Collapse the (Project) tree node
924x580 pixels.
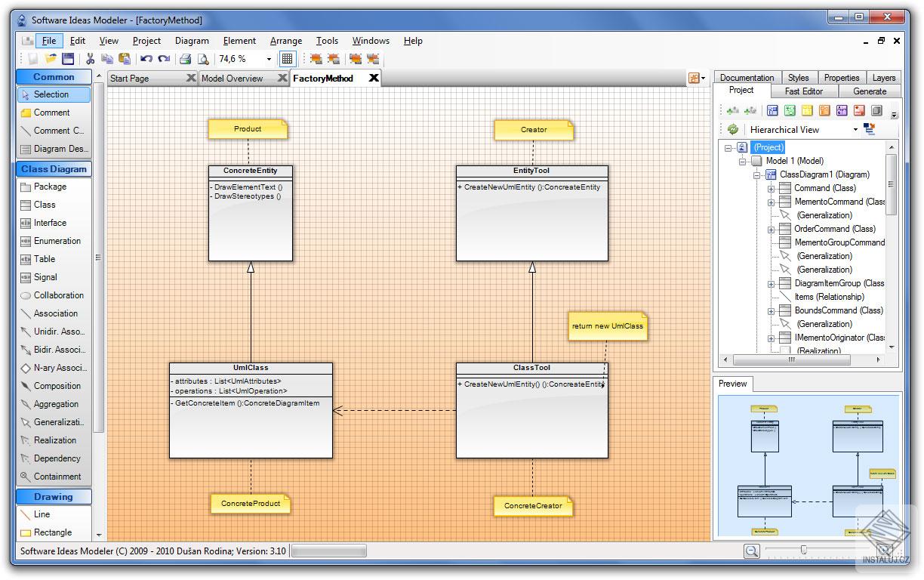point(728,147)
